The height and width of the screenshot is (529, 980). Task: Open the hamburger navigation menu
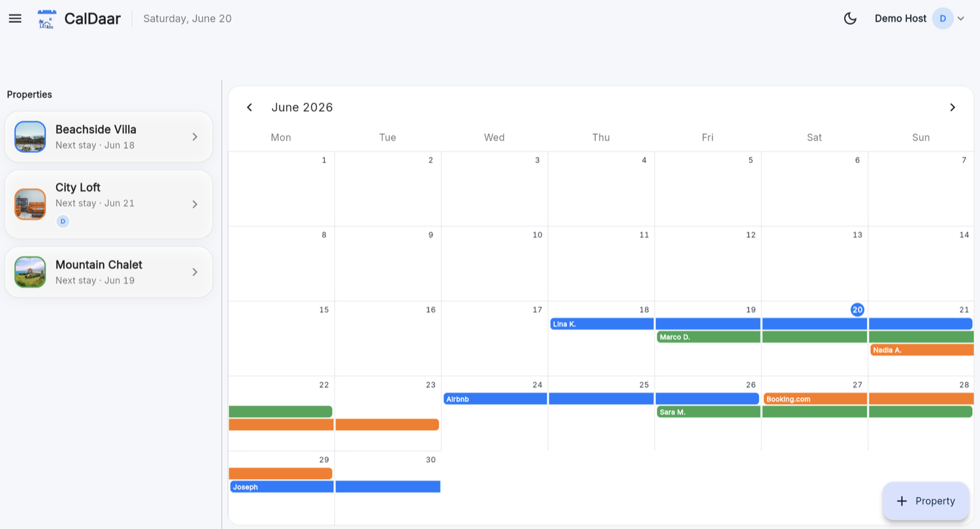tap(15, 18)
